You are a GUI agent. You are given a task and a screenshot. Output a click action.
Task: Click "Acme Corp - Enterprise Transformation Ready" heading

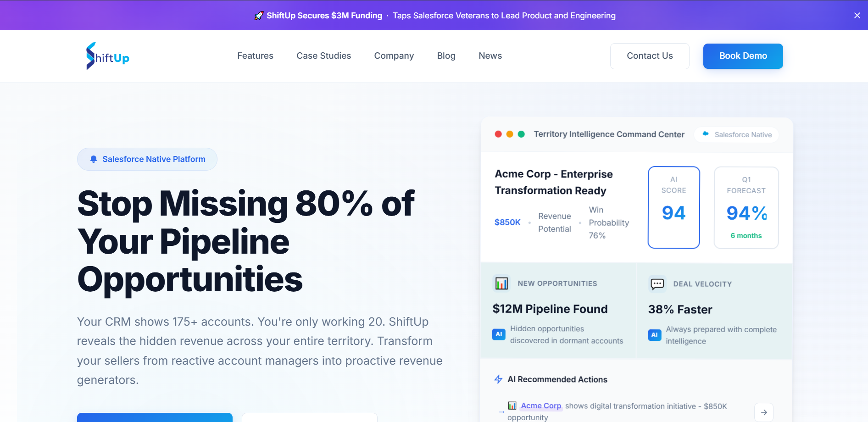pyautogui.click(x=554, y=182)
